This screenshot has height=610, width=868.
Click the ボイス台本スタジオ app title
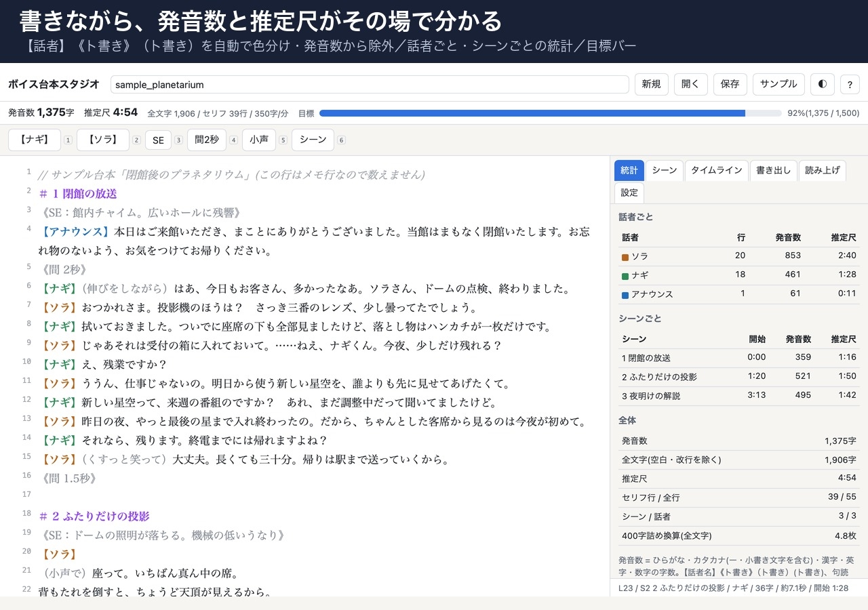click(x=54, y=84)
